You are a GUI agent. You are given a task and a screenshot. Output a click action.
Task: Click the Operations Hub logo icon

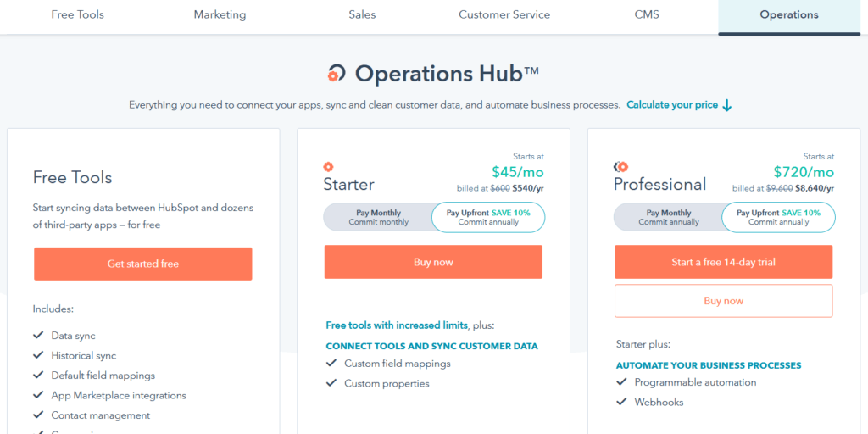pos(337,73)
